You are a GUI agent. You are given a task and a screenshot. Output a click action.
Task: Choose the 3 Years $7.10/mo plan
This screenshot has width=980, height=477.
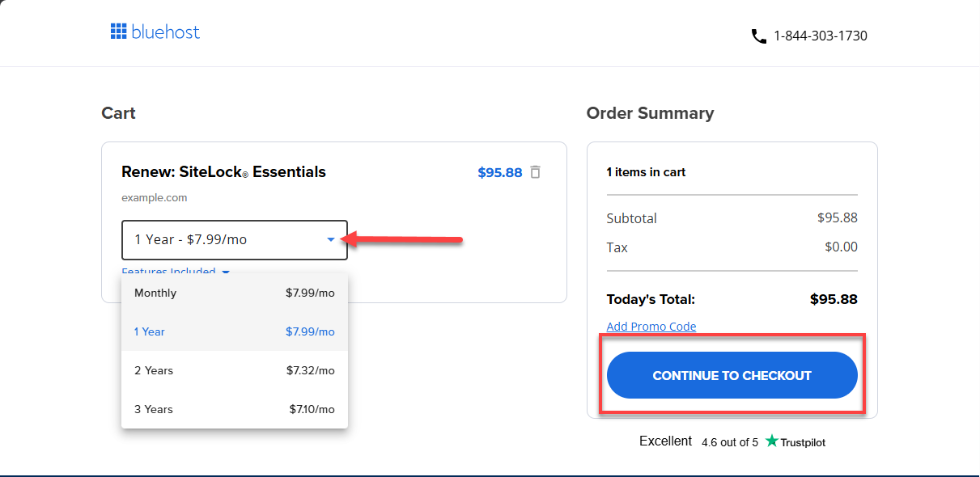(x=235, y=409)
